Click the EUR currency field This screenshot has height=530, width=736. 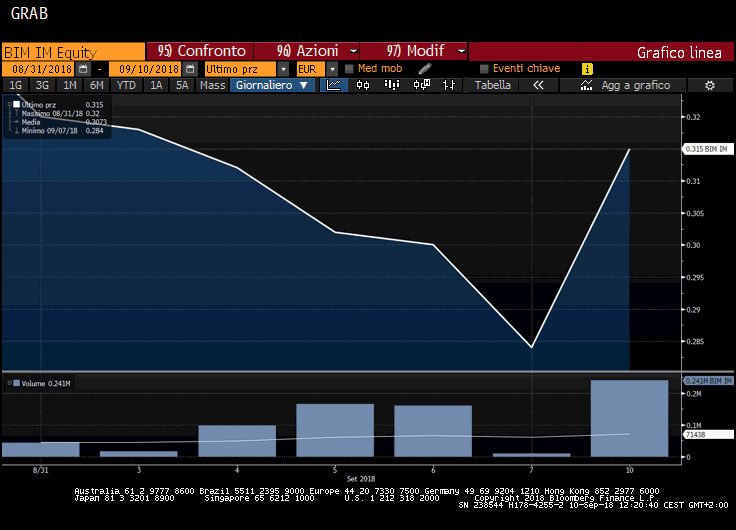point(310,69)
